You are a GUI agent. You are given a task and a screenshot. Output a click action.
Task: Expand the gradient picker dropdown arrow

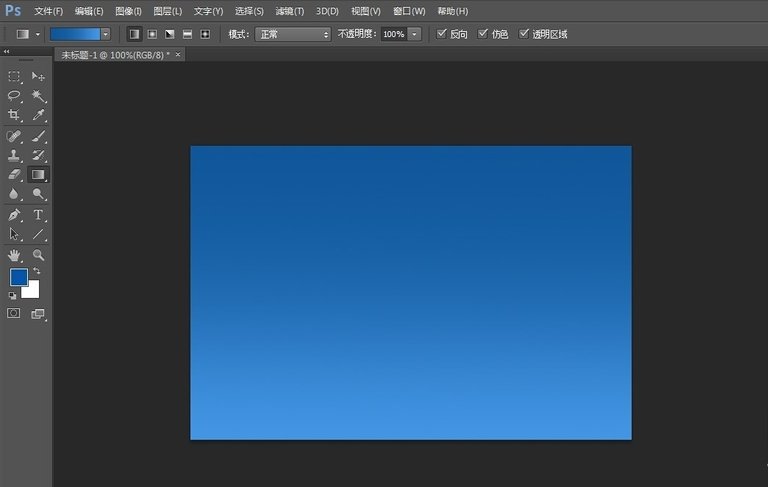click(105, 34)
